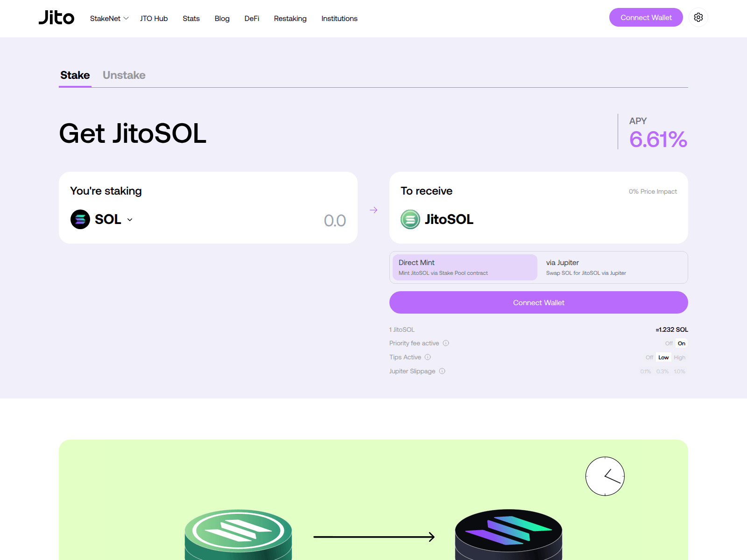Click the You're staking label
This screenshot has height=560, width=747.
[106, 191]
